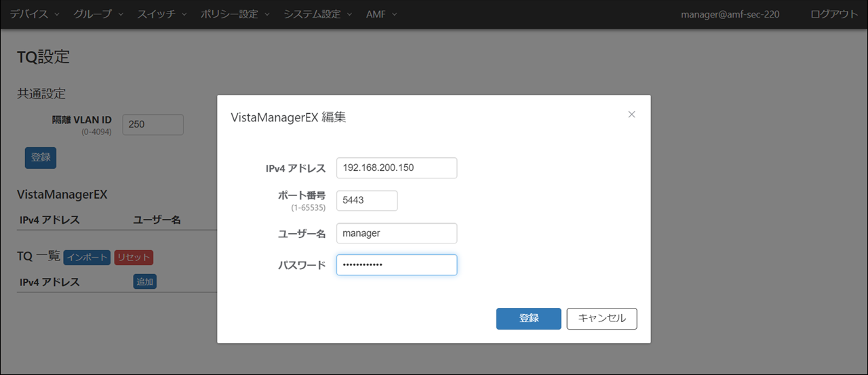This screenshot has width=868, height=375.
Task: Click the ユーザー名 field containing manager
Action: [x=397, y=233]
